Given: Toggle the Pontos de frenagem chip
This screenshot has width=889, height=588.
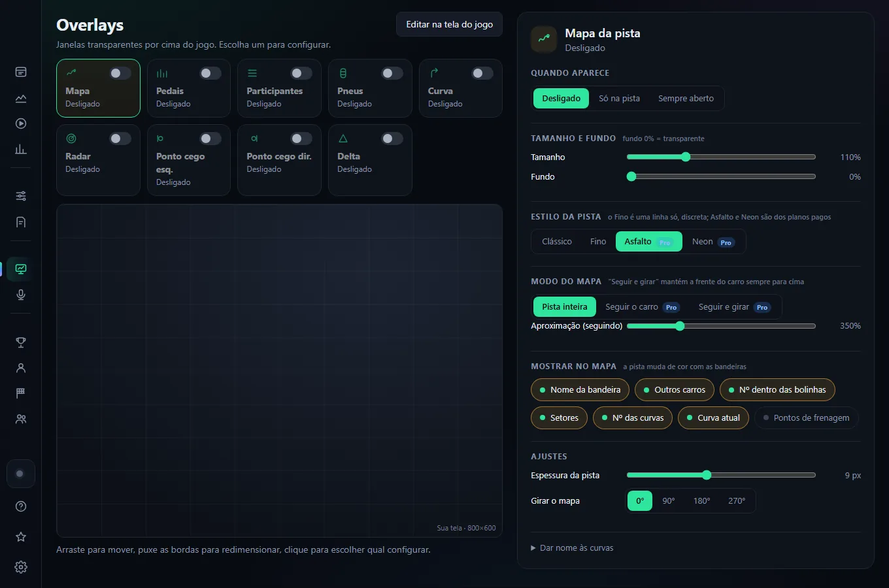Looking at the screenshot, I should [x=806, y=418].
